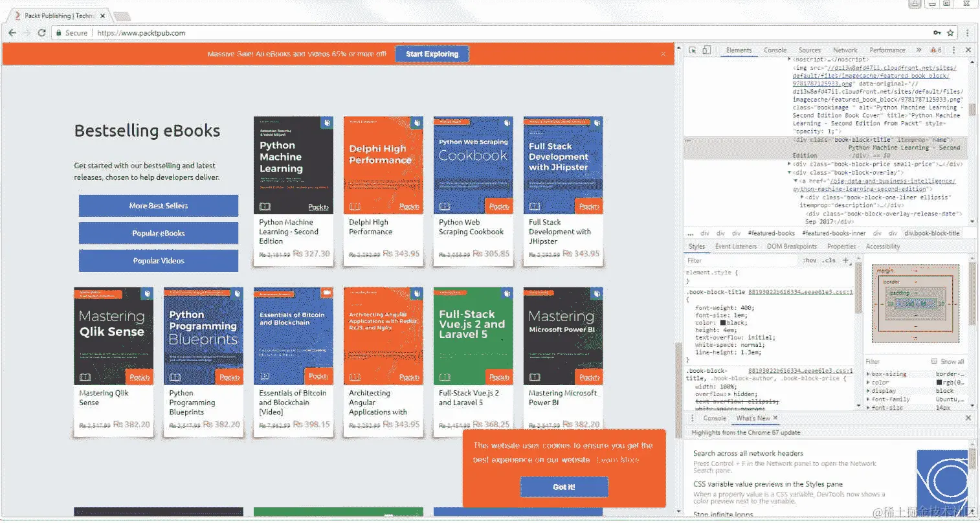
Task: Click the black color swatch in the Styles color rule
Action: (x=723, y=322)
